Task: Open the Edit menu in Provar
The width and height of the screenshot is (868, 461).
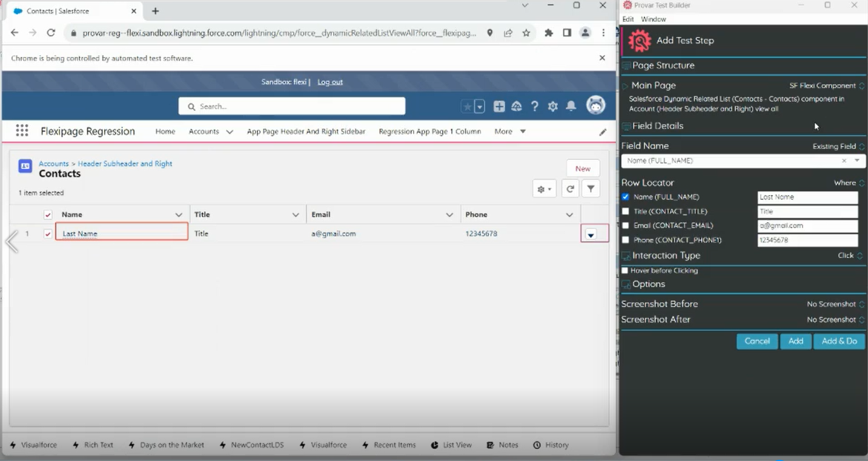Action: [x=628, y=19]
